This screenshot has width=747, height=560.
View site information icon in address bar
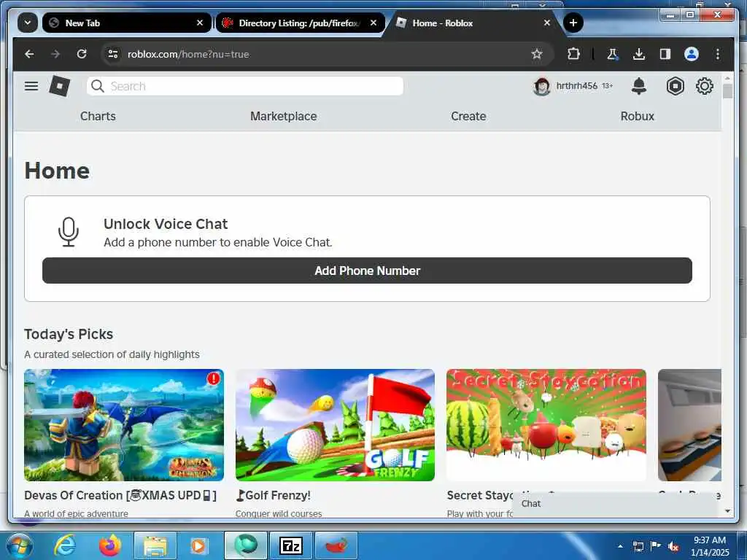point(113,54)
